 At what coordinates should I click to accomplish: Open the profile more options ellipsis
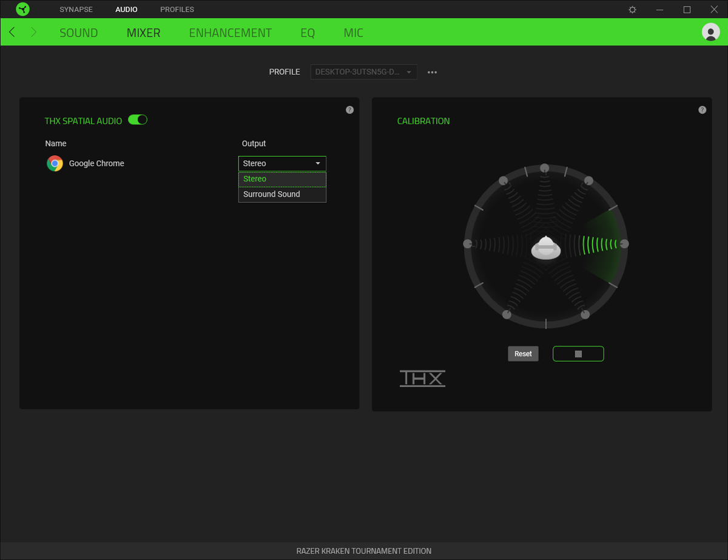(432, 72)
